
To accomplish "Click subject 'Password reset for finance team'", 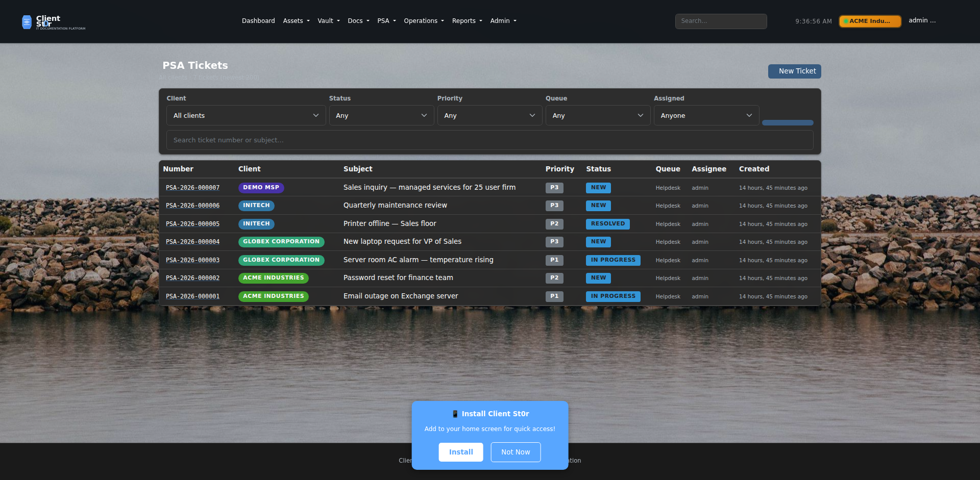I will [x=398, y=277].
